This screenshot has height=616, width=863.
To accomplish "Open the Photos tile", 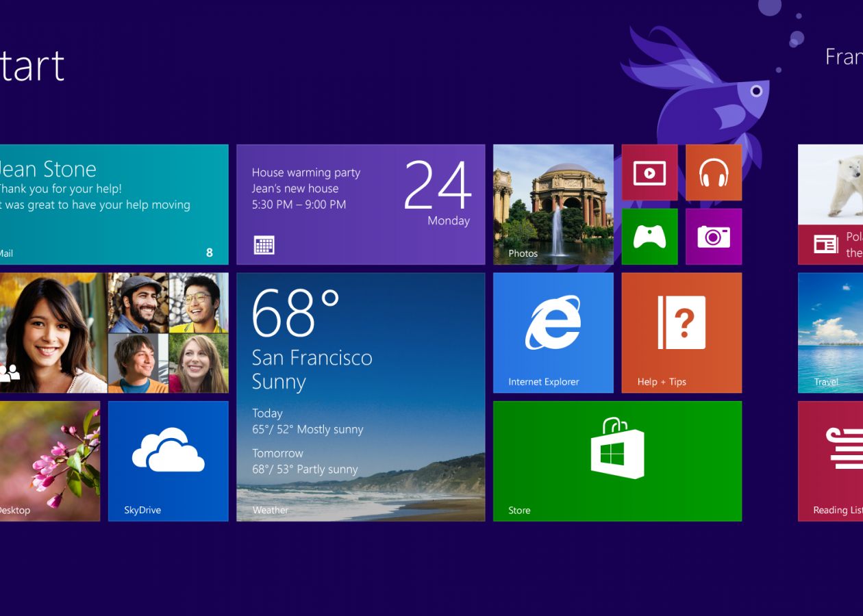I will (553, 203).
